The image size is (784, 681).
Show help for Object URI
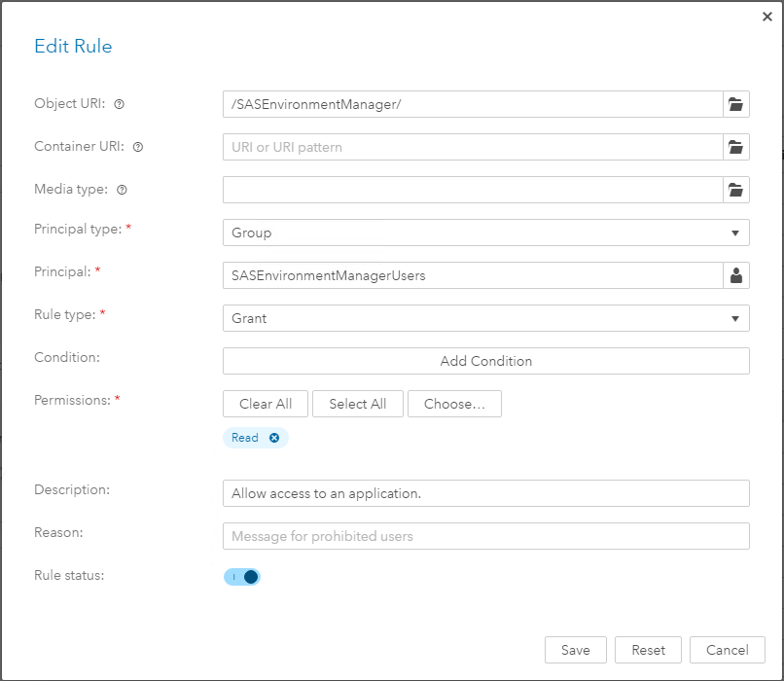point(120,104)
